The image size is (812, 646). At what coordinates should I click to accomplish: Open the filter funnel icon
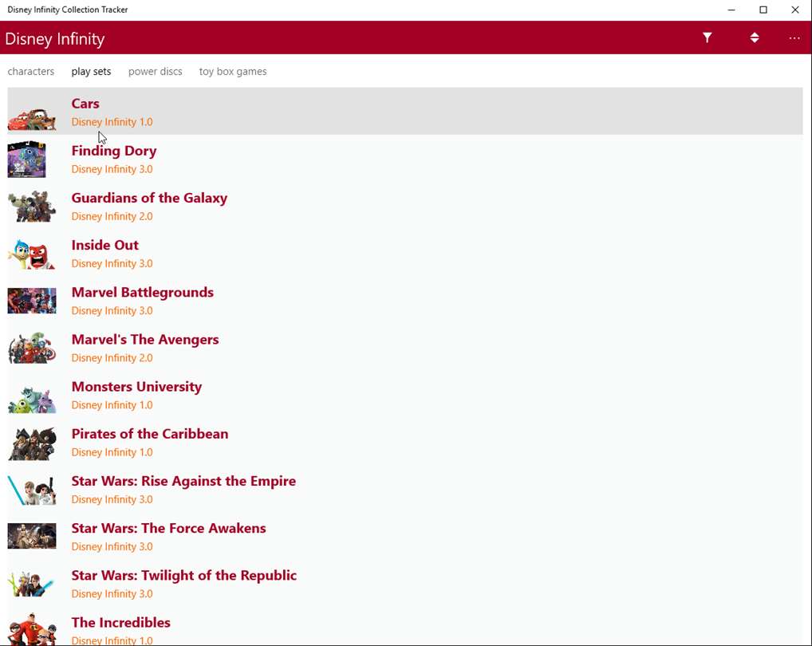point(707,37)
